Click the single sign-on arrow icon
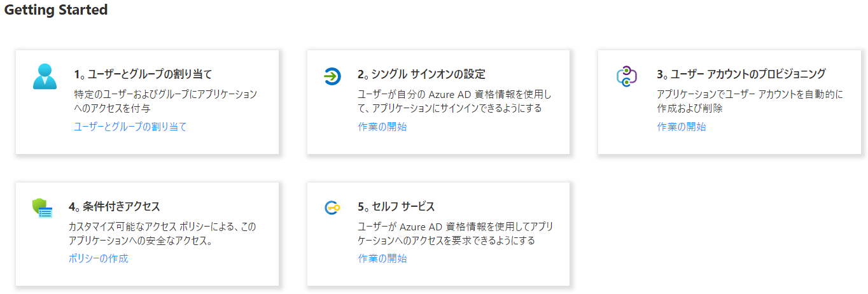This screenshot has width=868, height=294. (332, 76)
